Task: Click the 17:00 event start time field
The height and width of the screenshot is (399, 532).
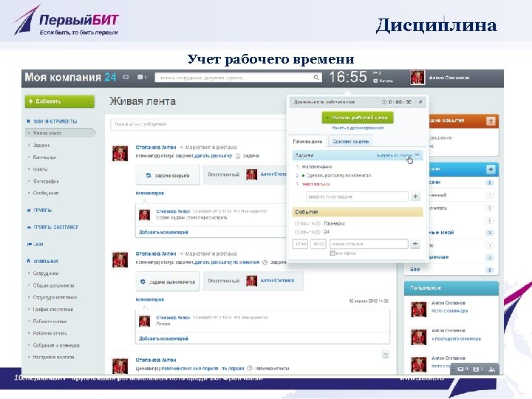Action: click(300, 244)
